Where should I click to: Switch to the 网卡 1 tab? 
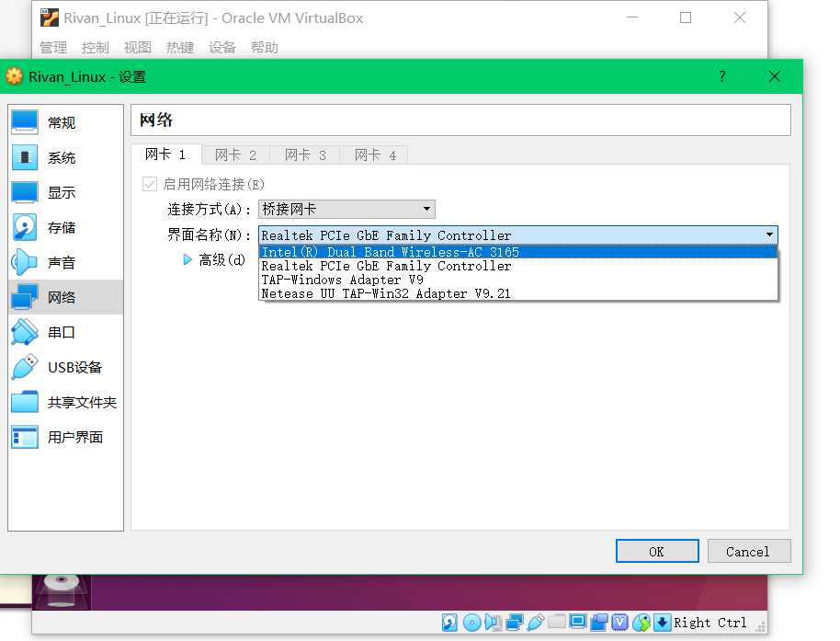(166, 155)
